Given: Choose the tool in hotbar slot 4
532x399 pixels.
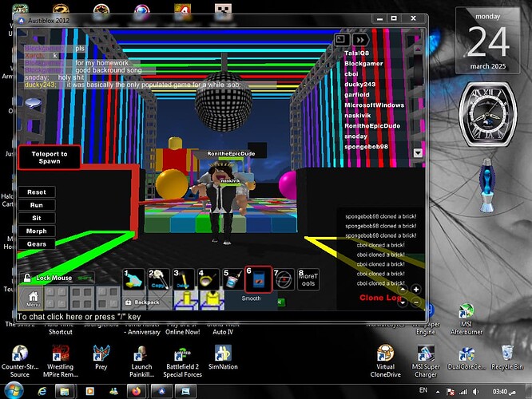Looking at the screenshot, I should (208, 279).
